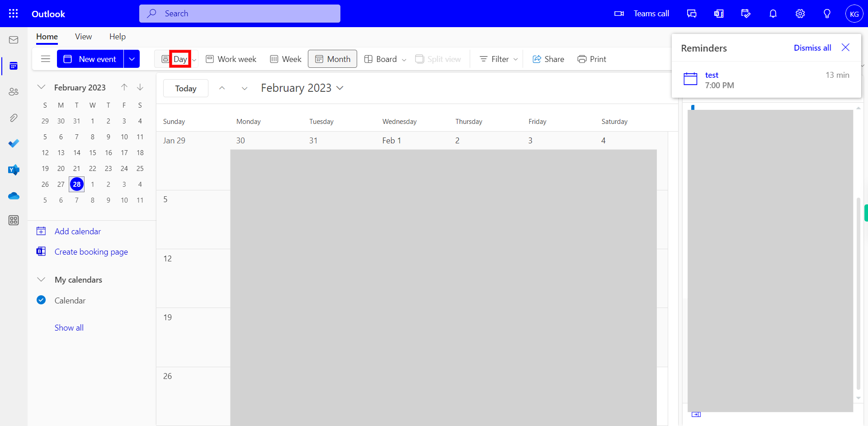Switch to Week view
This screenshot has height=426, width=868.
click(286, 59)
